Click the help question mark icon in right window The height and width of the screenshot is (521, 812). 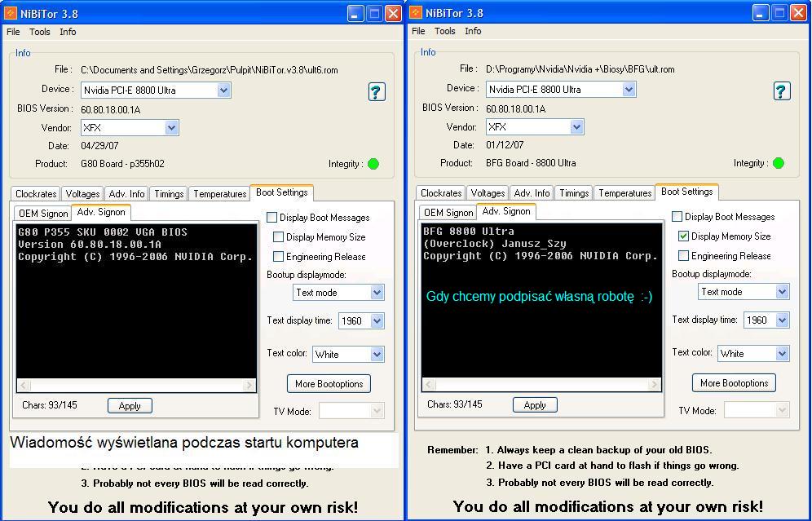coord(782,91)
